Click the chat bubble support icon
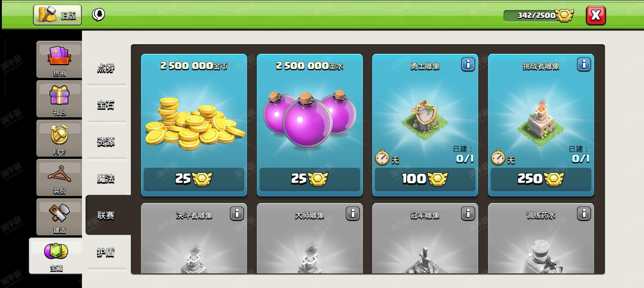 point(98,15)
